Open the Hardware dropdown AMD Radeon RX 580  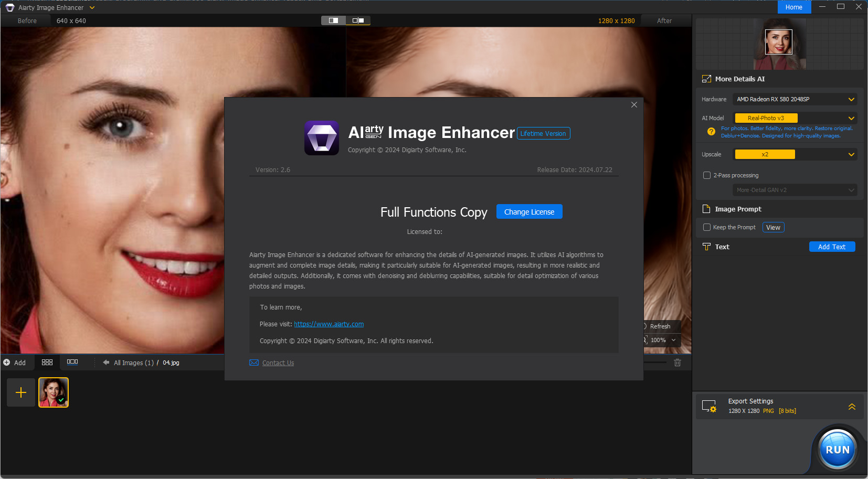[x=795, y=99]
